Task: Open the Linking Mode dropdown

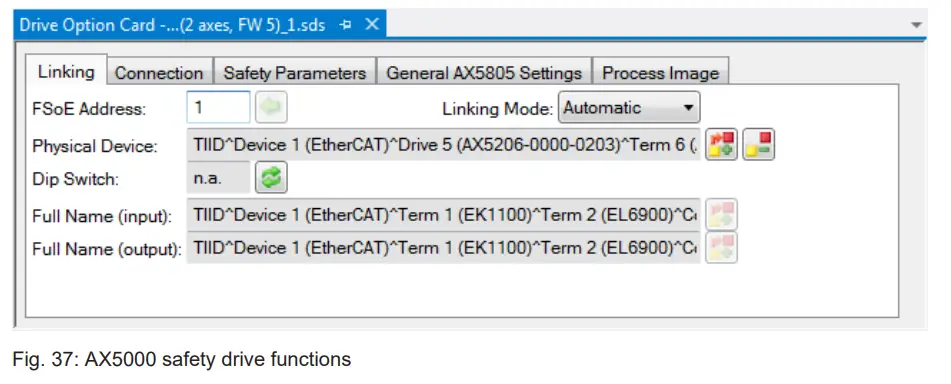Action: pos(629,107)
